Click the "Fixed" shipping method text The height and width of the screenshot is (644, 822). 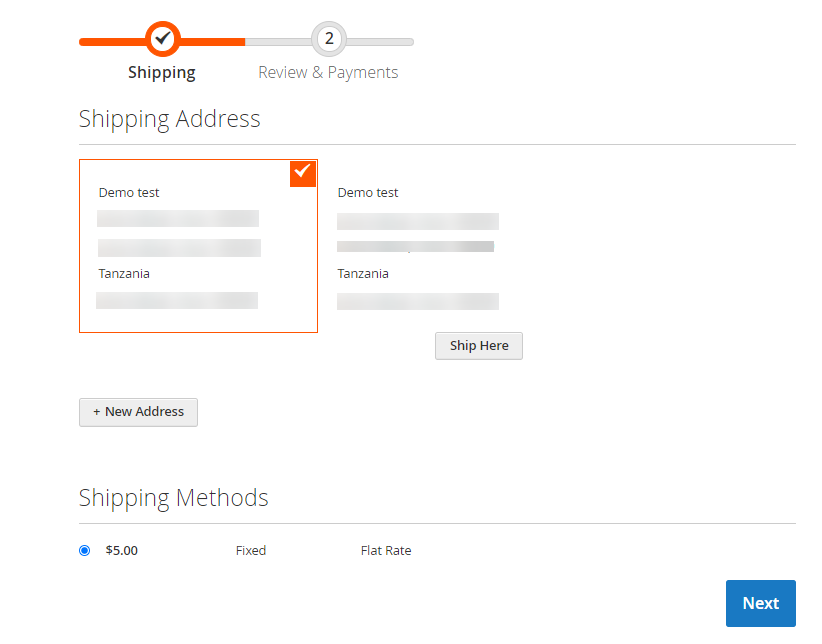[x=251, y=551]
